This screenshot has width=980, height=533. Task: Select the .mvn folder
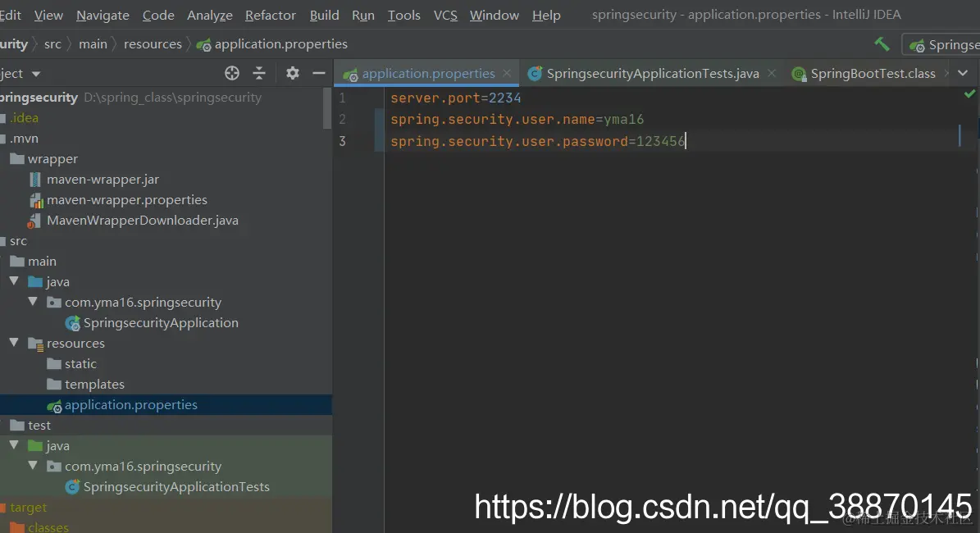coord(24,138)
